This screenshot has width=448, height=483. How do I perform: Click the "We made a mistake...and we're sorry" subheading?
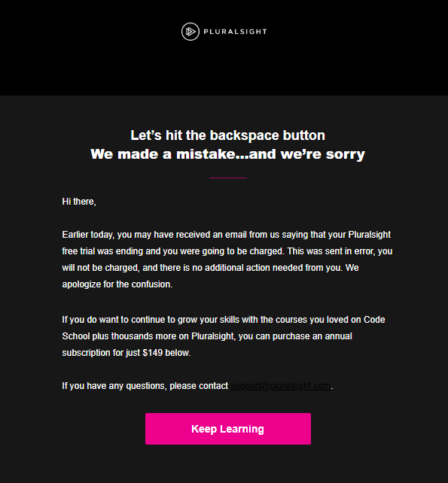pos(227,154)
